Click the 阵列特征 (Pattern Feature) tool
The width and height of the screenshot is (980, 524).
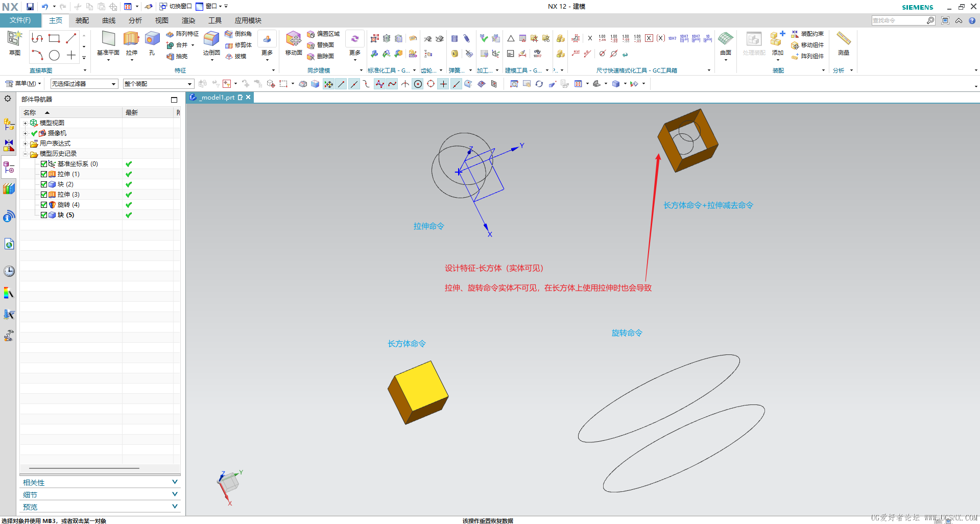click(181, 33)
